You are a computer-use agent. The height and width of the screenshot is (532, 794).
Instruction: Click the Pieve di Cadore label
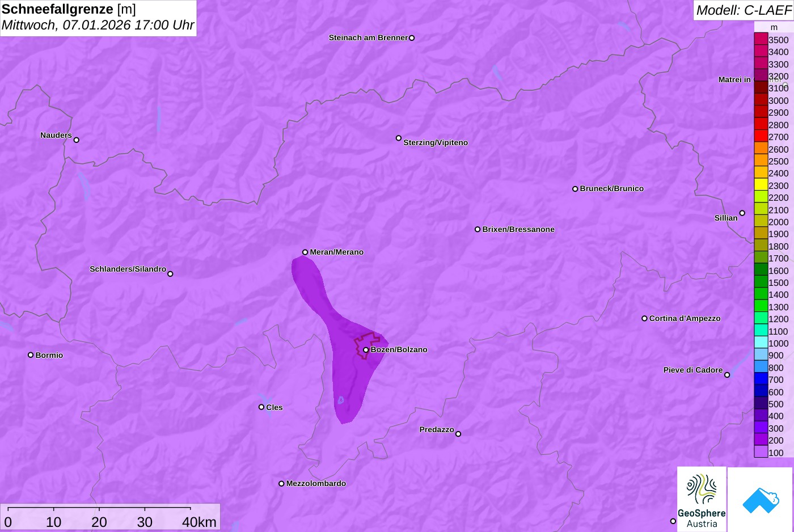pyautogui.click(x=693, y=370)
